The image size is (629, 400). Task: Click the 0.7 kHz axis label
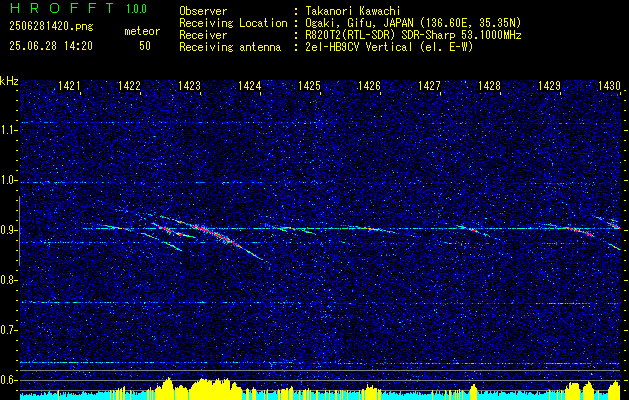click(x=8, y=330)
